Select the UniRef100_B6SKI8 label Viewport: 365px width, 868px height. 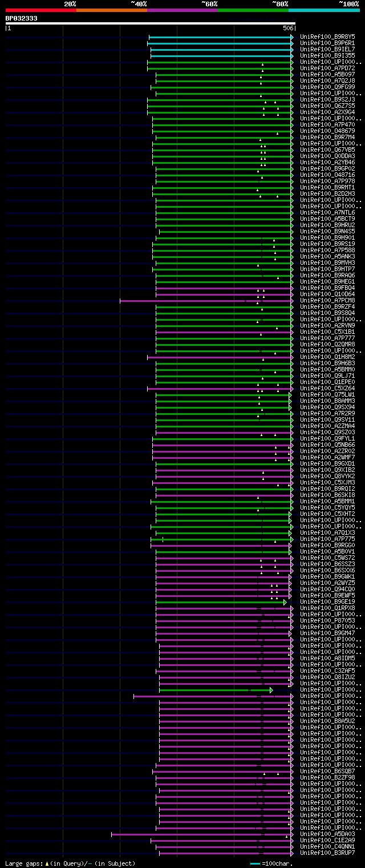pos(327,495)
